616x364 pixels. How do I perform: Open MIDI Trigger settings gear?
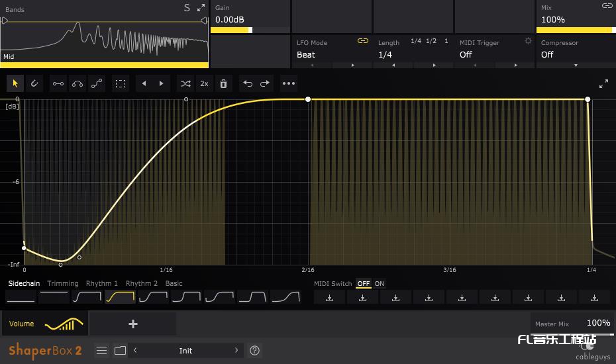click(x=528, y=41)
